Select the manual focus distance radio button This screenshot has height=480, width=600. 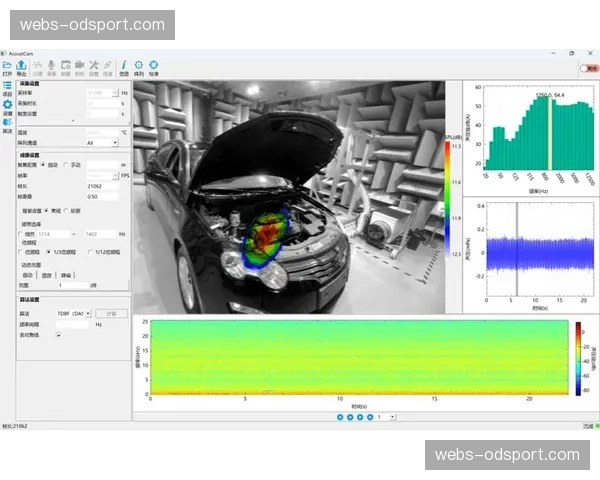coord(66,164)
